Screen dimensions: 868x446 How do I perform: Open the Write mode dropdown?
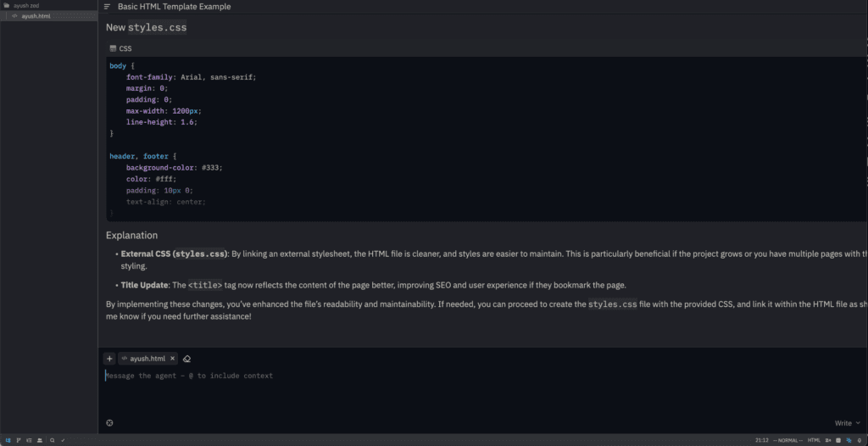[x=846, y=423]
